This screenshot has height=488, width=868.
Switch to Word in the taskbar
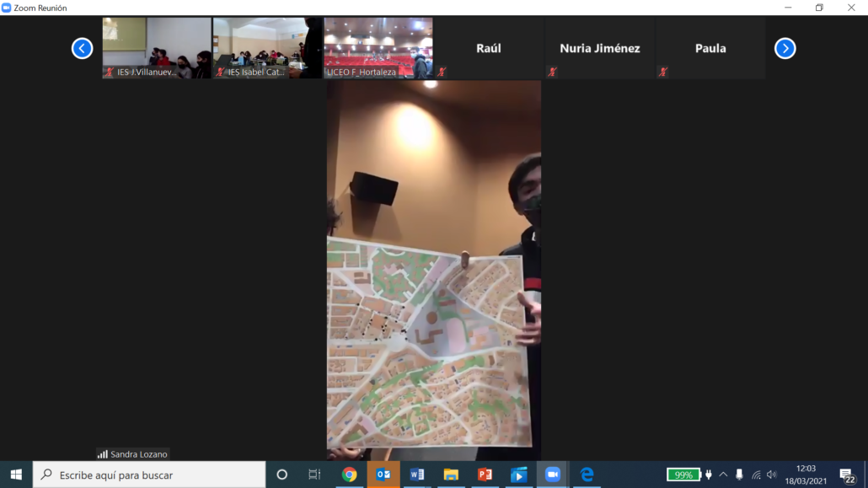[417, 475]
